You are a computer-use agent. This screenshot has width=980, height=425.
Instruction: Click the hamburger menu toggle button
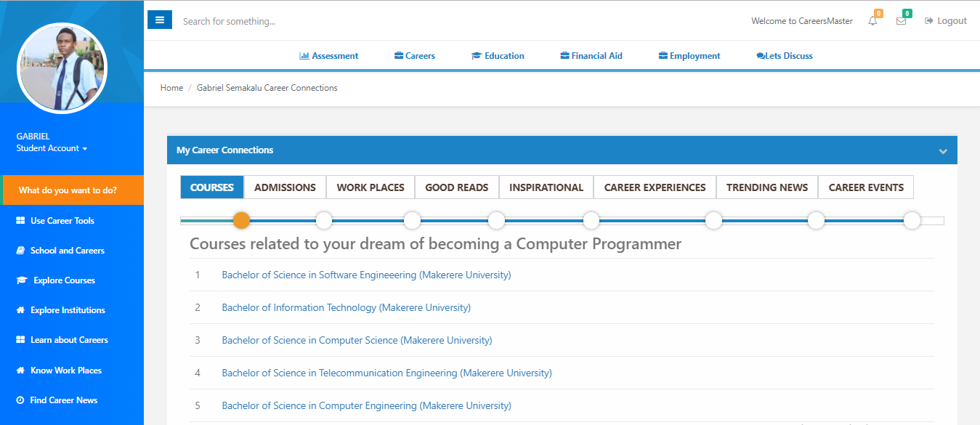tap(160, 20)
